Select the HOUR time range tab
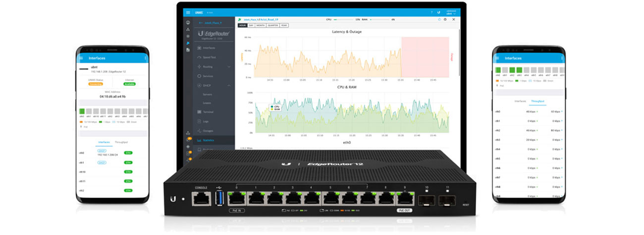 point(242,25)
